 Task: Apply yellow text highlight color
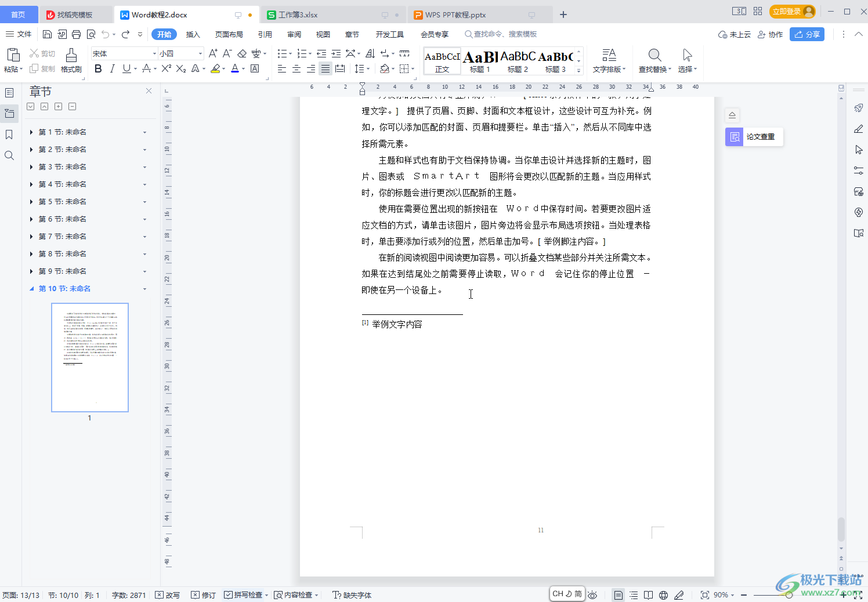pos(215,69)
